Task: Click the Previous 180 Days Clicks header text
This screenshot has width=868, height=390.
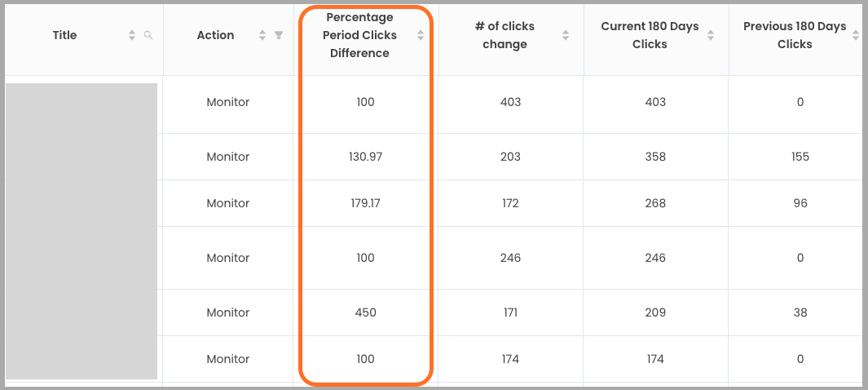Action: pos(795,35)
